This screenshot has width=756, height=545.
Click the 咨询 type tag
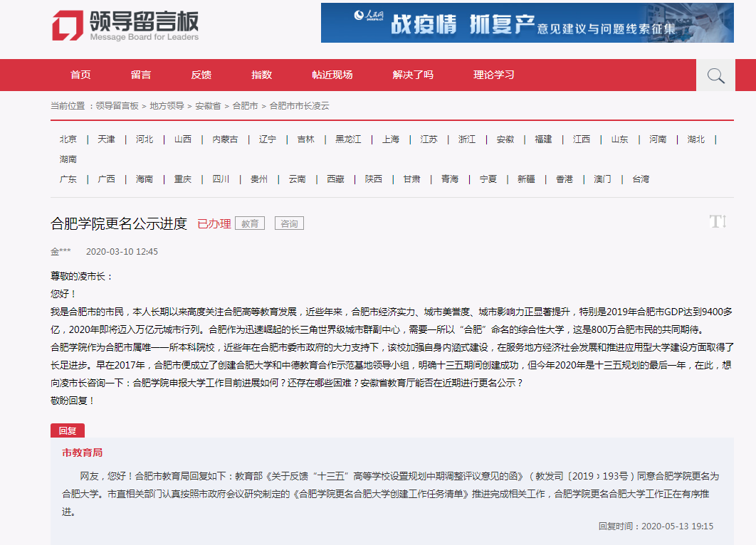289,223
